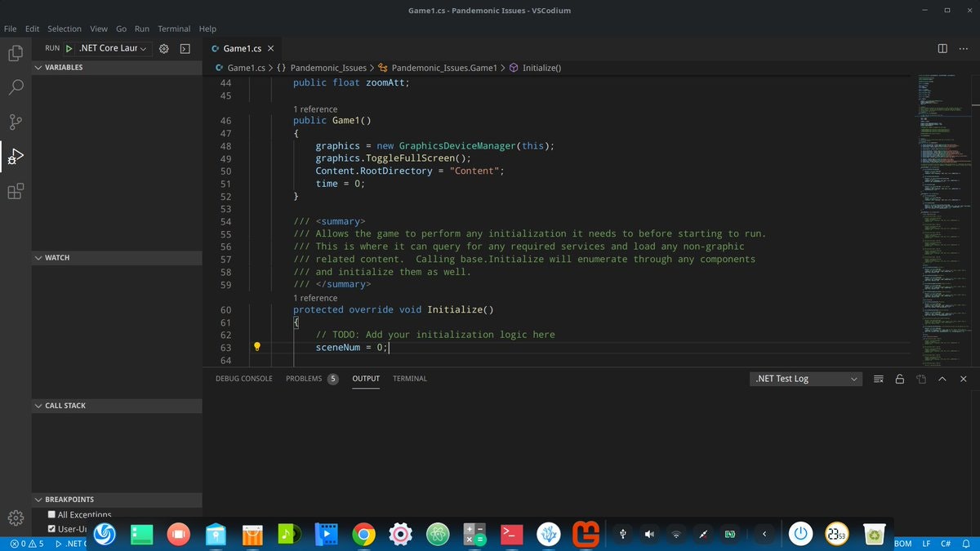The width and height of the screenshot is (980, 551).
Task: Open the Source Control view
Action: [16, 121]
